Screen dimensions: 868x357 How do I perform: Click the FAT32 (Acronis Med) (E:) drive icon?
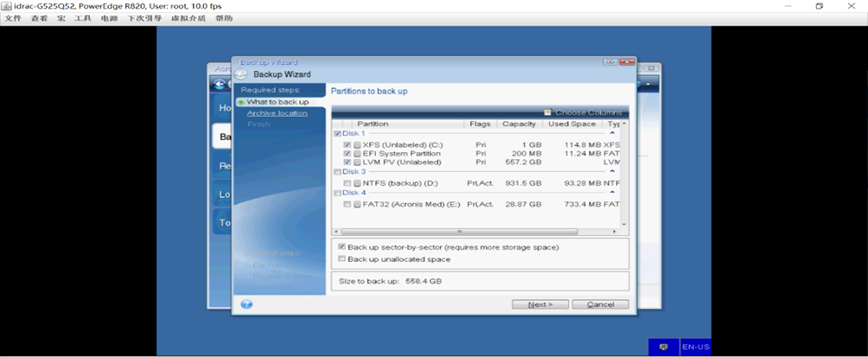[358, 204]
